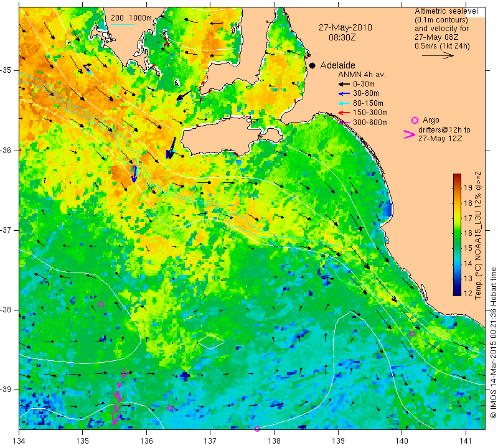Click the black dot marking Adelaide
This screenshot has width=498, height=448.
(312, 66)
